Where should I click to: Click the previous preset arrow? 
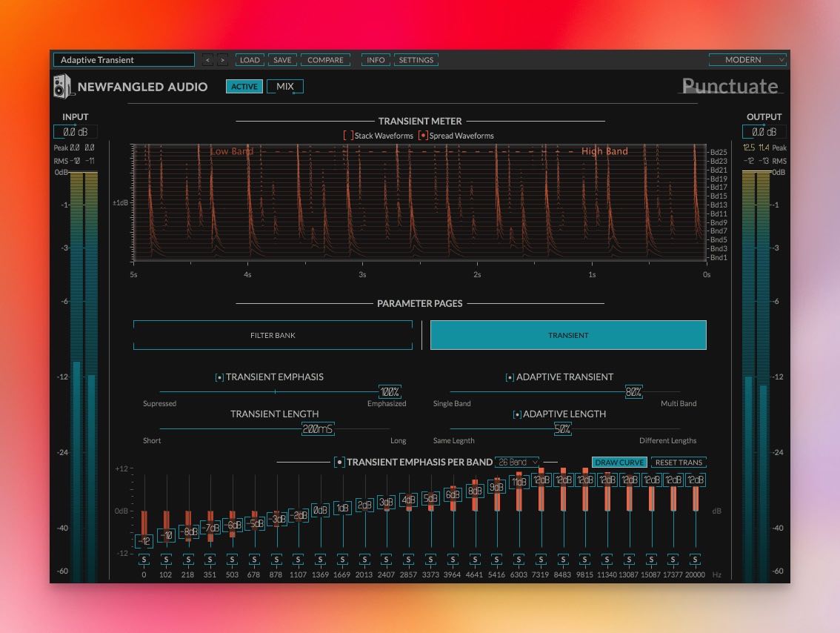coord(207,60)
